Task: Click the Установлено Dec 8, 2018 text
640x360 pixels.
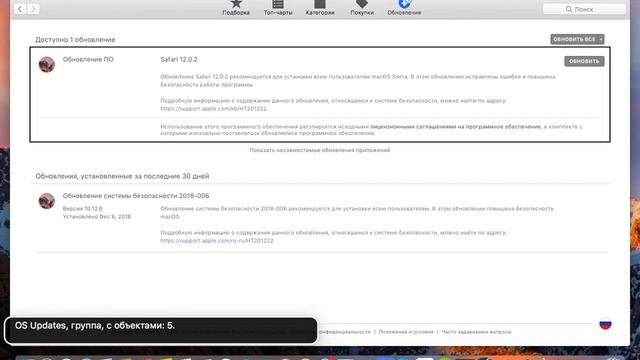Action: click(97, 217)
